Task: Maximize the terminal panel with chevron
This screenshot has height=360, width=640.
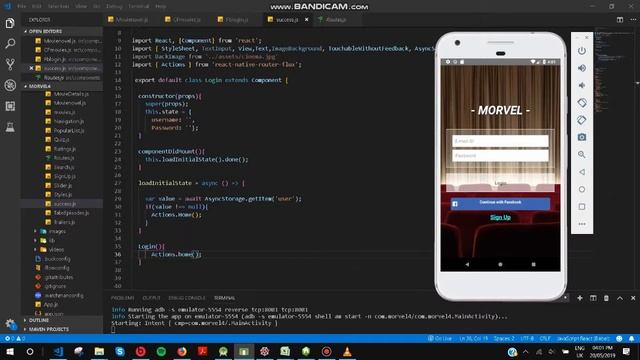Action: (620, 298)
